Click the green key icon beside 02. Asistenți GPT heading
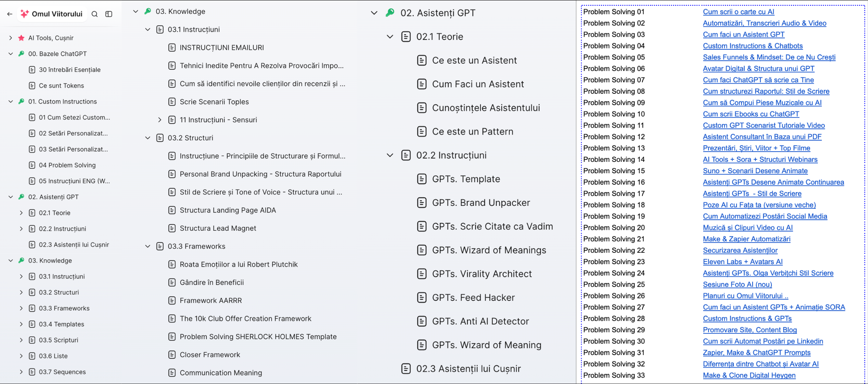This screenshot has width=868, height=384. [x=390, y=13]
